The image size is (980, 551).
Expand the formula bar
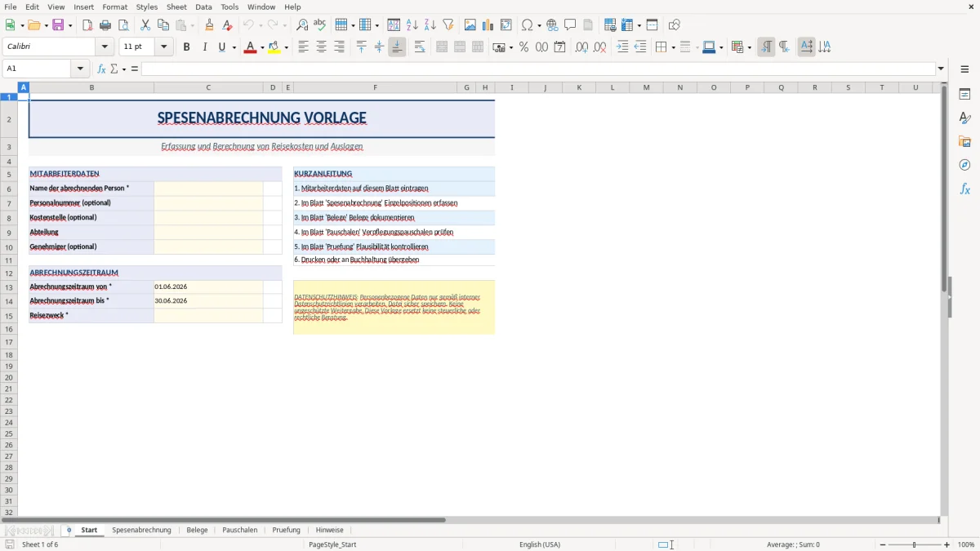click(941, 69)
